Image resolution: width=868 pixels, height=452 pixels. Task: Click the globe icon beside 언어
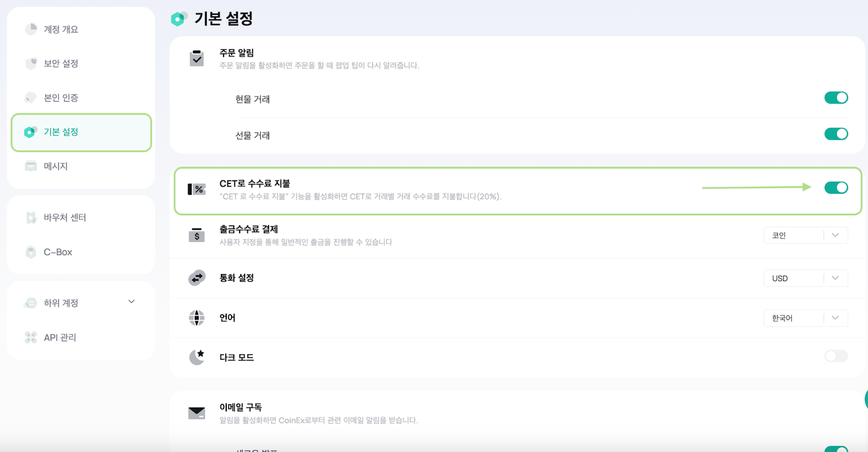[x=196, y=317]
